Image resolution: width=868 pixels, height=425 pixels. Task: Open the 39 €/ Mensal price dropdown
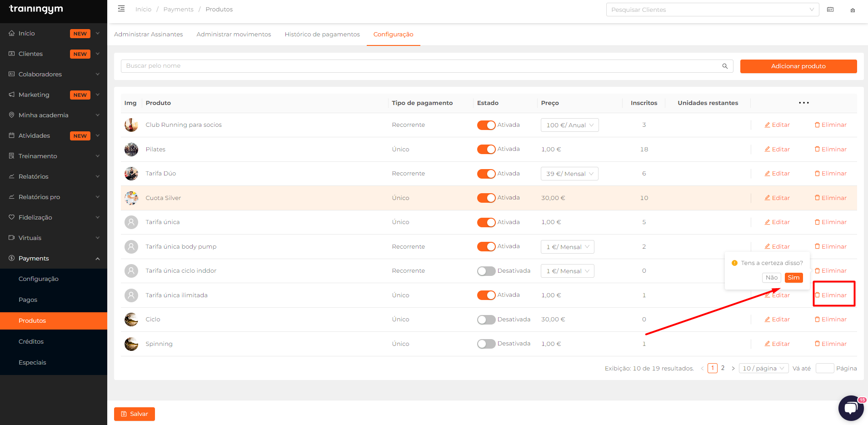[569, 174]
